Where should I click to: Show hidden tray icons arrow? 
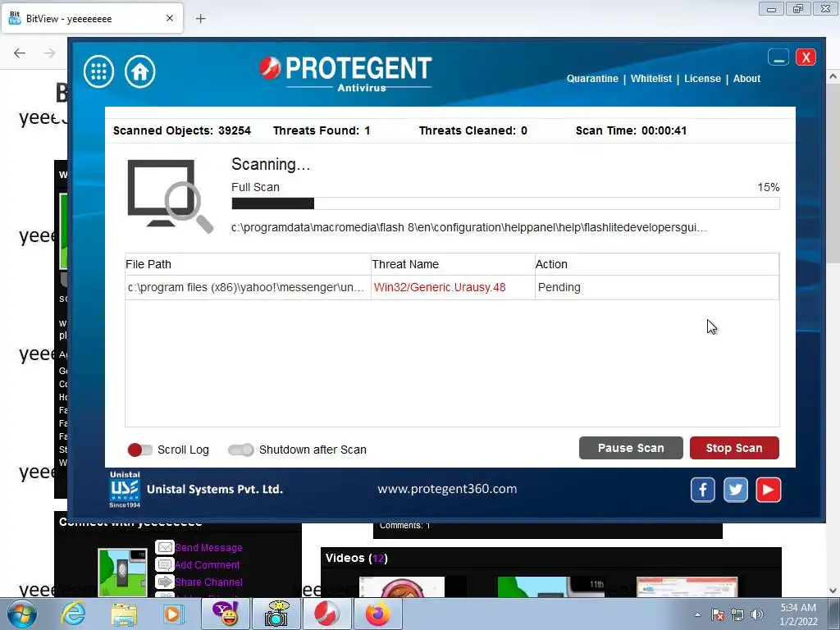click(697, 614)
